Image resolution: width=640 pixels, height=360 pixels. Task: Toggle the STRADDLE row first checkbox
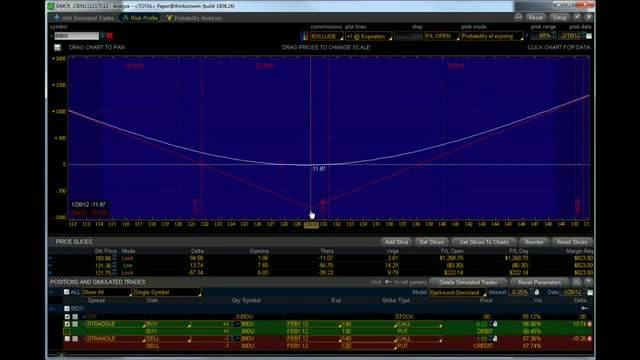[x=67, y=324]
